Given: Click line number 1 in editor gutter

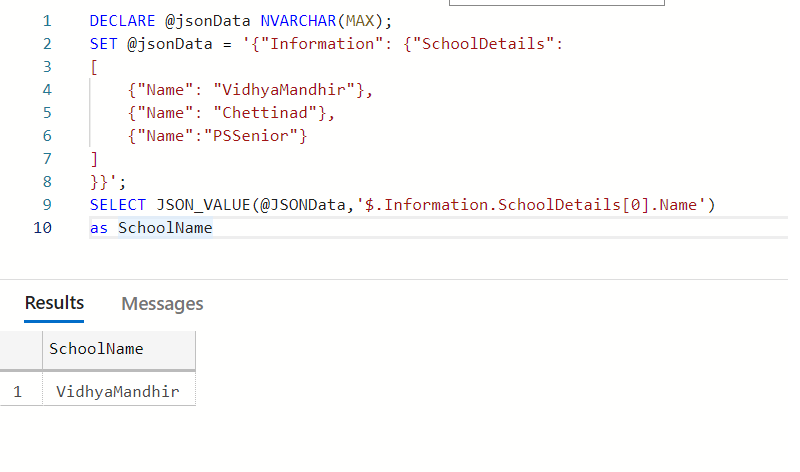Looking at the screenshot, I should click(x=46, y=21).
